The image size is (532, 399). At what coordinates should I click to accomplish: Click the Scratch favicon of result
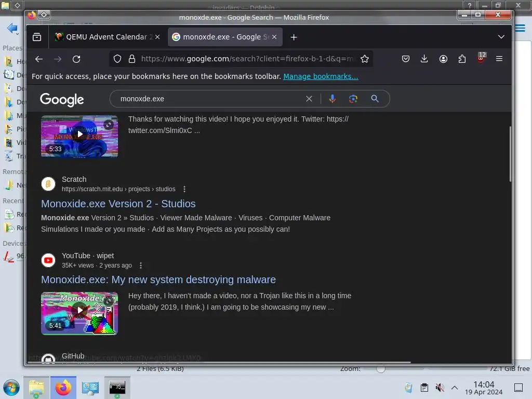(x=48, y=184)
